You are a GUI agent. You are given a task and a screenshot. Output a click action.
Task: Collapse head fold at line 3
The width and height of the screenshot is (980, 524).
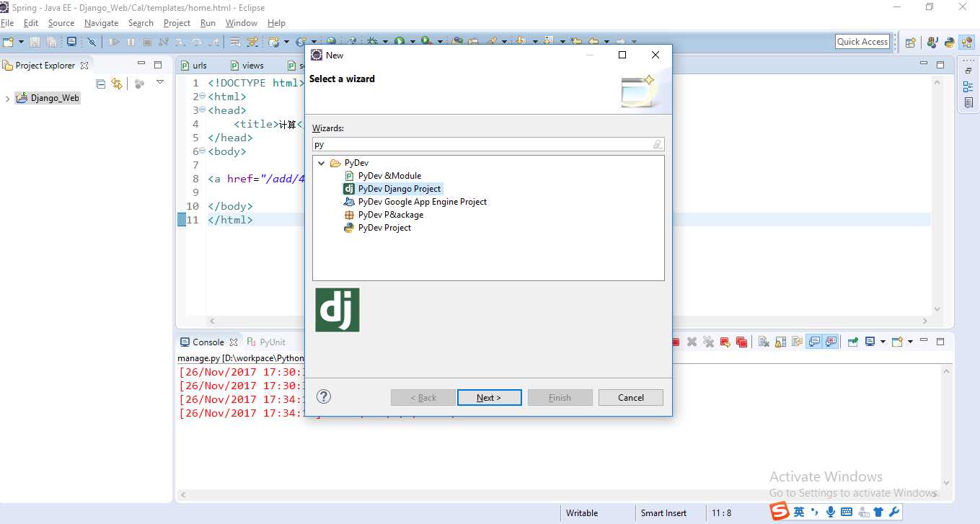203,110
